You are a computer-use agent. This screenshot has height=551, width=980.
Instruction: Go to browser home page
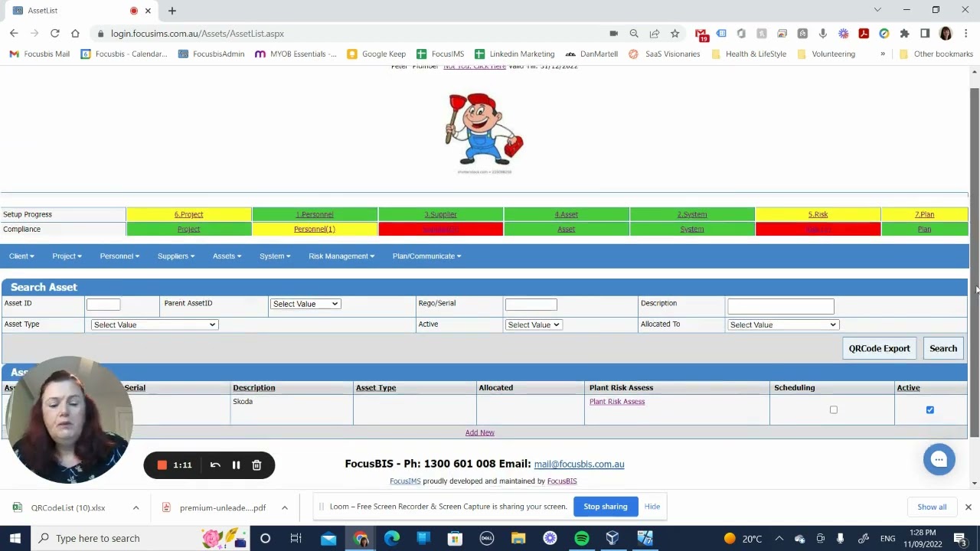pos(75,34)
